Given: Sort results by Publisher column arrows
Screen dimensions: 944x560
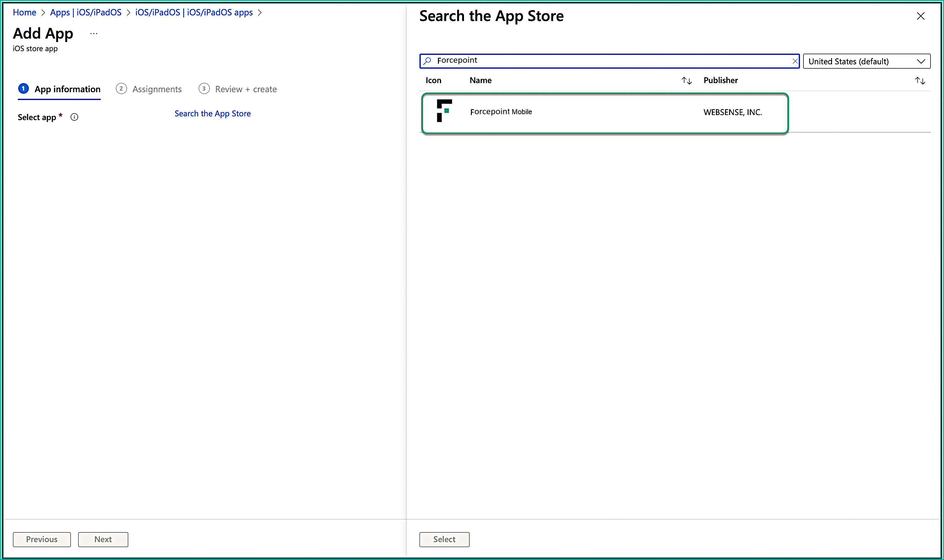Looking at the screenshot, I should pyautogui.click(x=920, y=81).
